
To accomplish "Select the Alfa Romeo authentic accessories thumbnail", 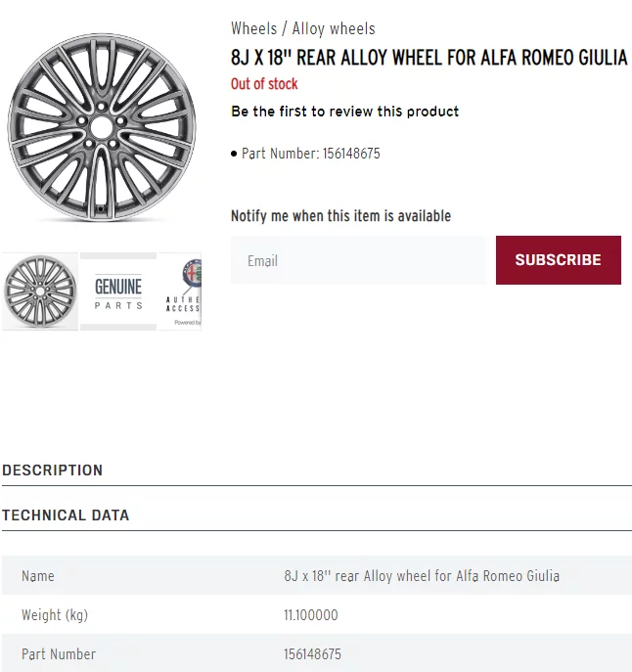I will point(180,291).
